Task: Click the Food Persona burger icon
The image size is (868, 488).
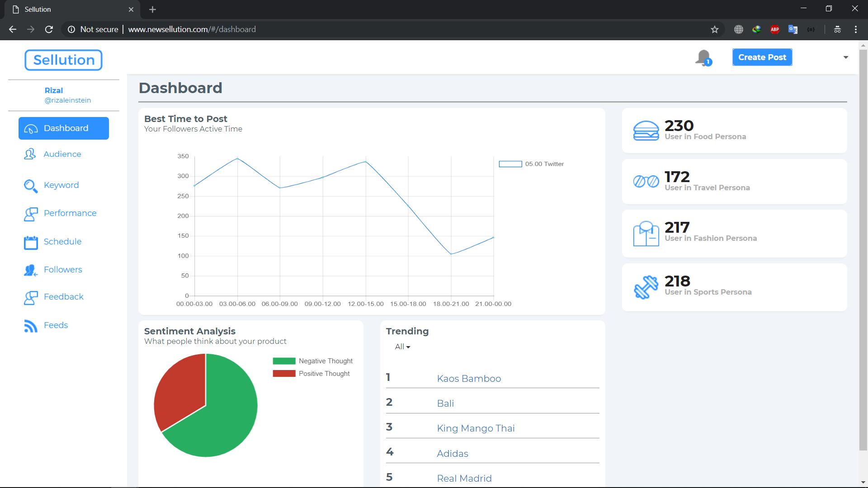Action: [646, 131]
